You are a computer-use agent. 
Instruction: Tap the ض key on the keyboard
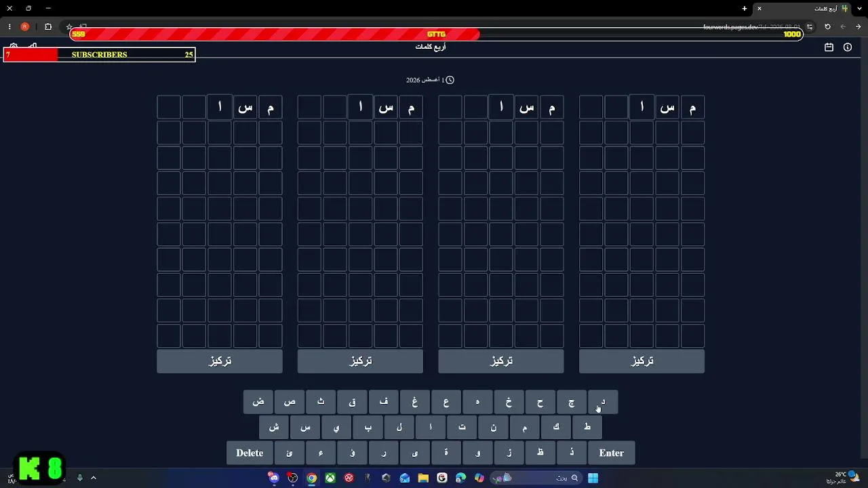coord(258,402)
